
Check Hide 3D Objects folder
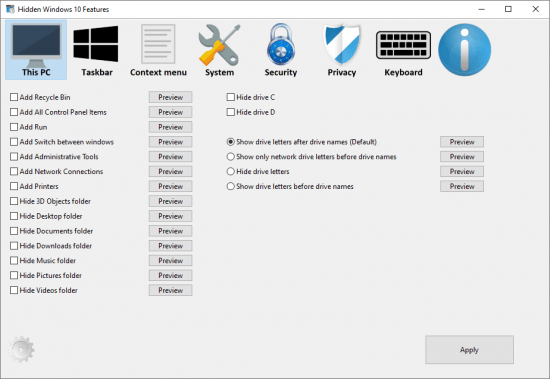(x=14, y=201)
